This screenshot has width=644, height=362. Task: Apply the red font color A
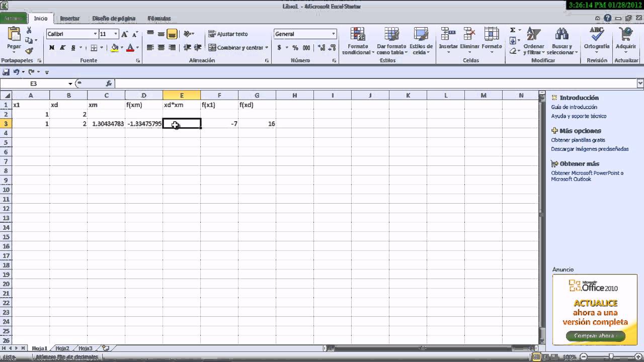(130, 48)
